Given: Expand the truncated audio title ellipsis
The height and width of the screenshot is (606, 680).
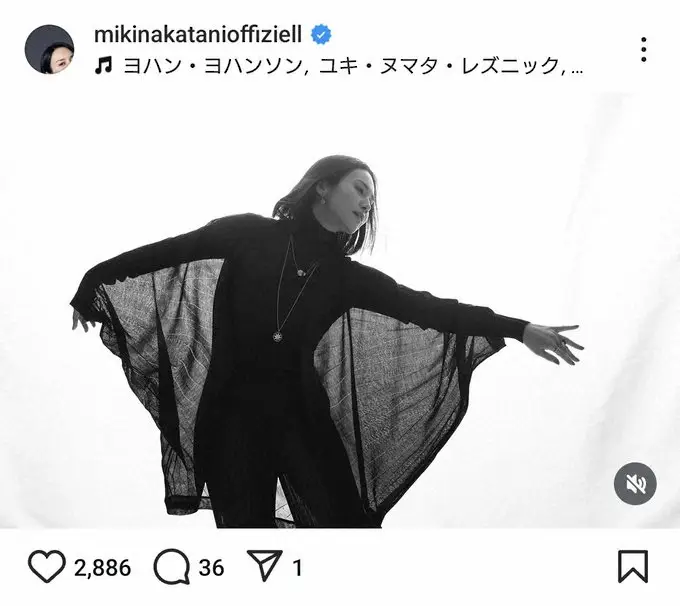Looking at the screenshot, I should (577, 69).
